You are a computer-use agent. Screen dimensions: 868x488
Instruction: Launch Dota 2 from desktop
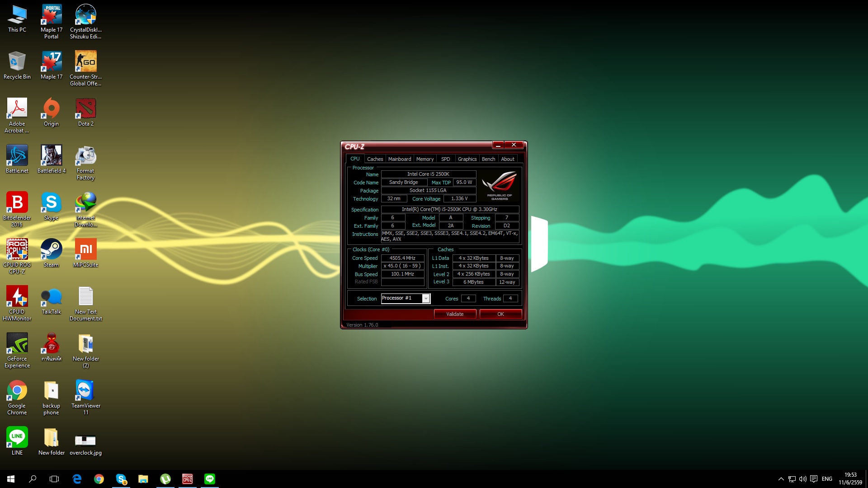tap(85, 109)
